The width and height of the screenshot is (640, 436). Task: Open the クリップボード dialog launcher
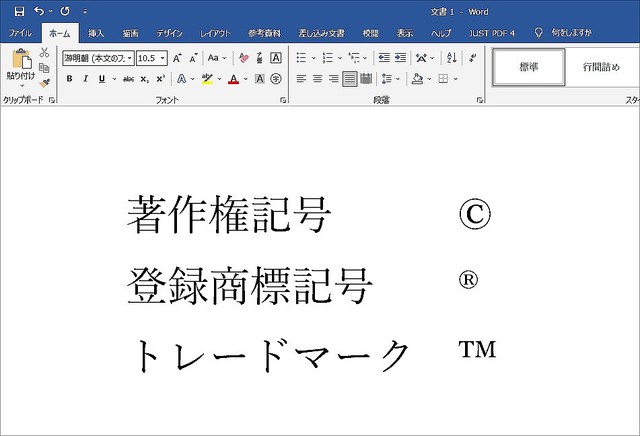[52, 100]
